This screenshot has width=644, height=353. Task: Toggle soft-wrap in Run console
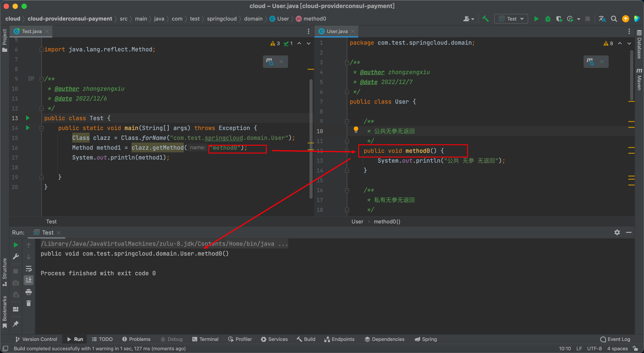tap(28, 269)
